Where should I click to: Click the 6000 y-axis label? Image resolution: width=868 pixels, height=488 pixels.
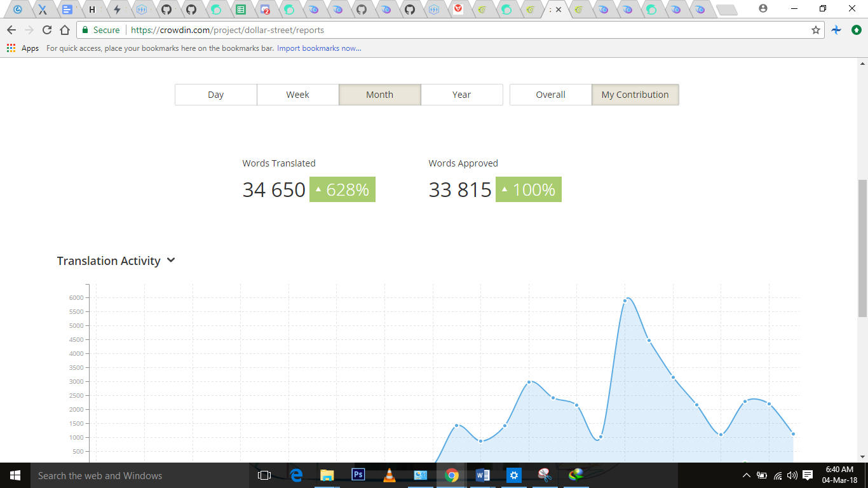tap(76, 298)
